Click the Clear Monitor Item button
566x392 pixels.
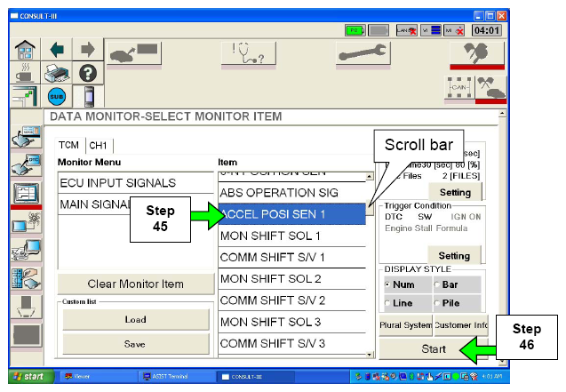click(135, 284)
